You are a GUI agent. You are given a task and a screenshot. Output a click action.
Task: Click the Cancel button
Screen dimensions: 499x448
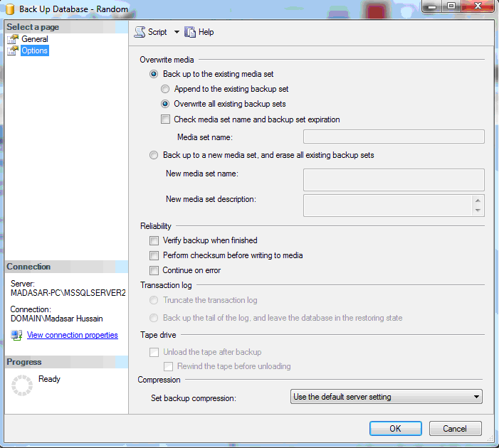pyautogui.click(x=454, y=429)
